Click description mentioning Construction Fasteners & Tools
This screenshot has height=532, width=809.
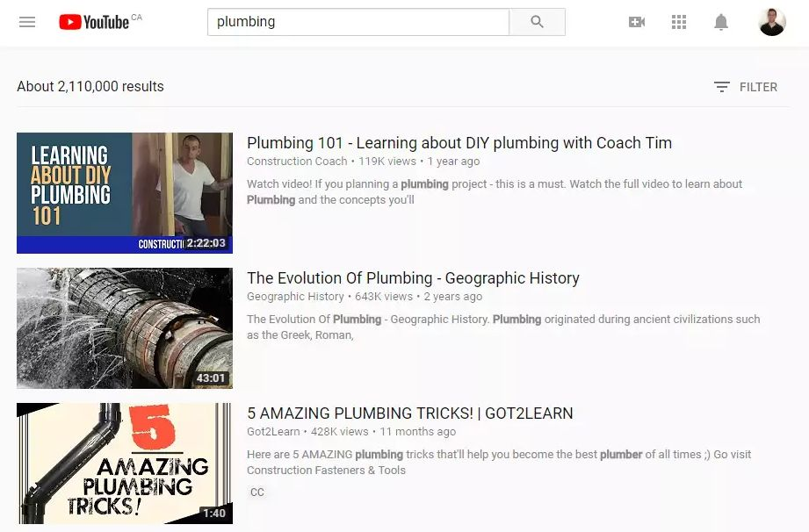pos(499,462)
